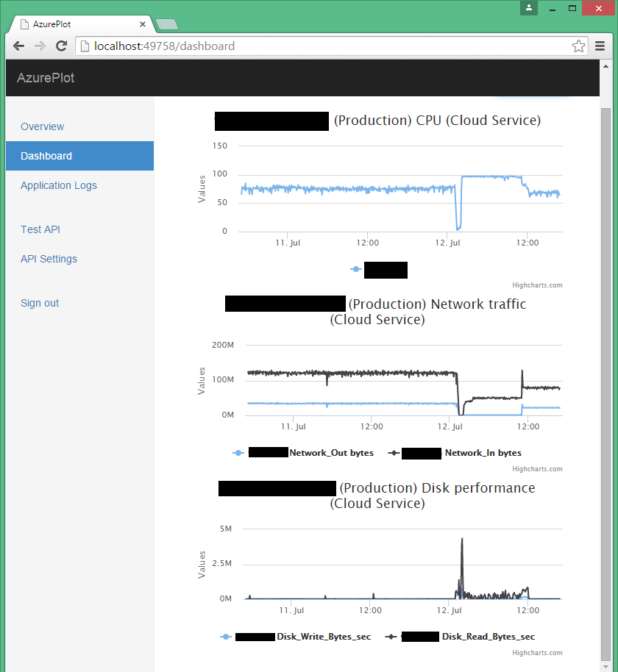Open the Chrome hamburger menu
This screenshot has height=672, width=618.
(600, 46)
